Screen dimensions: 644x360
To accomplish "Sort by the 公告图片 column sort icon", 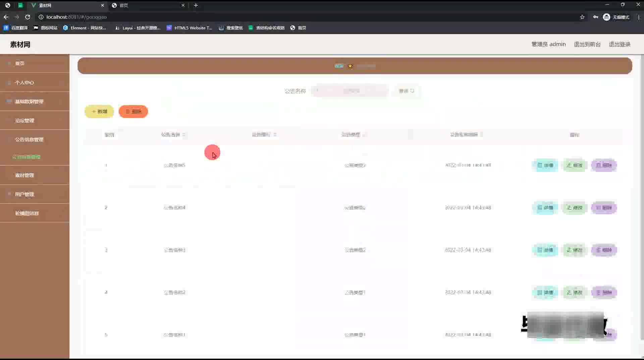I will pos(275,135).
